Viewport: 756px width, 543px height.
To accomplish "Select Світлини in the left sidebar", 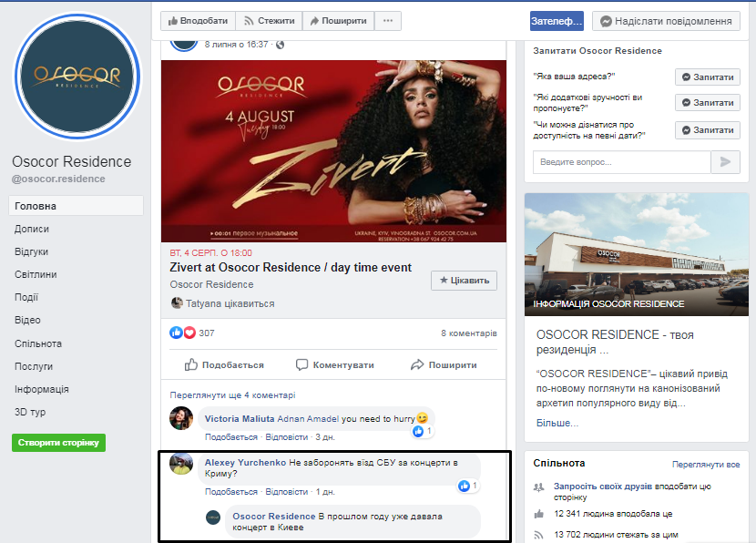I will click(x=36, y=274).
